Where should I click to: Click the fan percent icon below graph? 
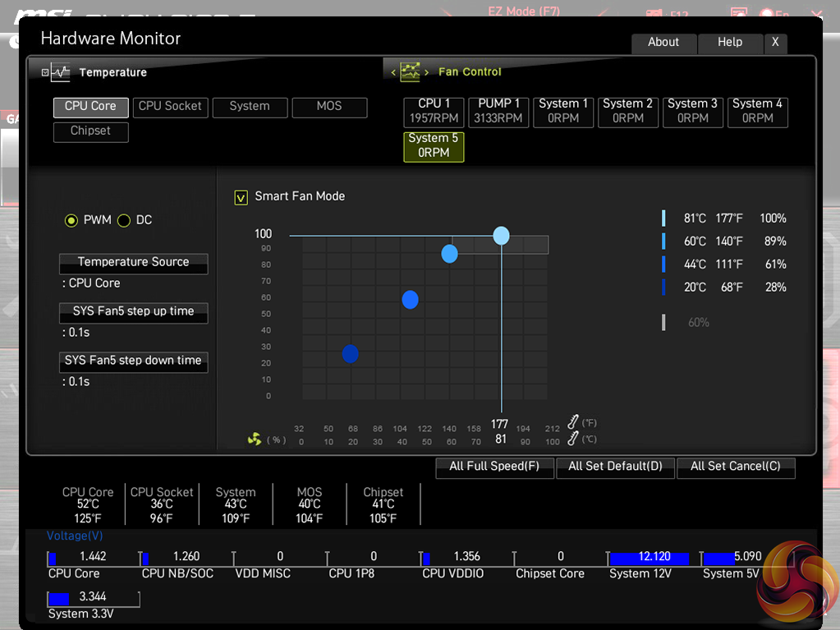(255, 439)
